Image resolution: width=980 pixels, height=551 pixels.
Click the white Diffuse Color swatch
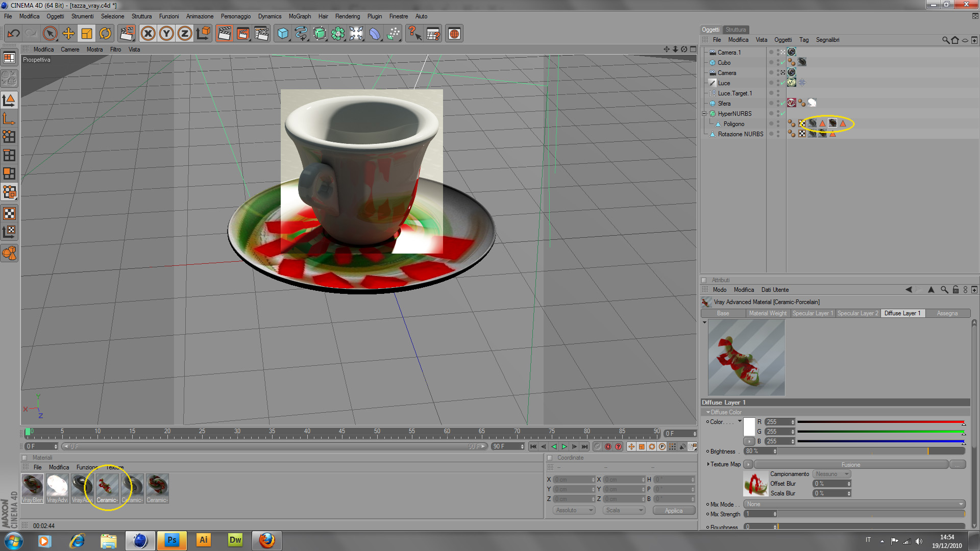click(x=749, y=427)
